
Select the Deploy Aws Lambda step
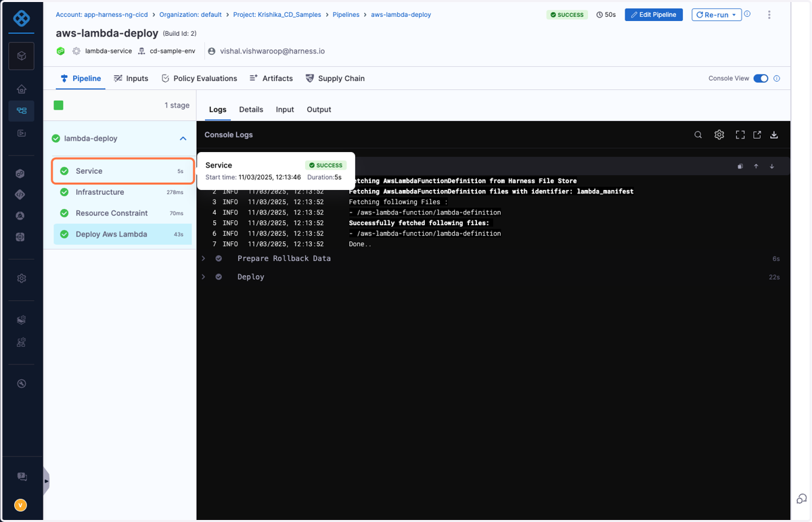[122, 235]
